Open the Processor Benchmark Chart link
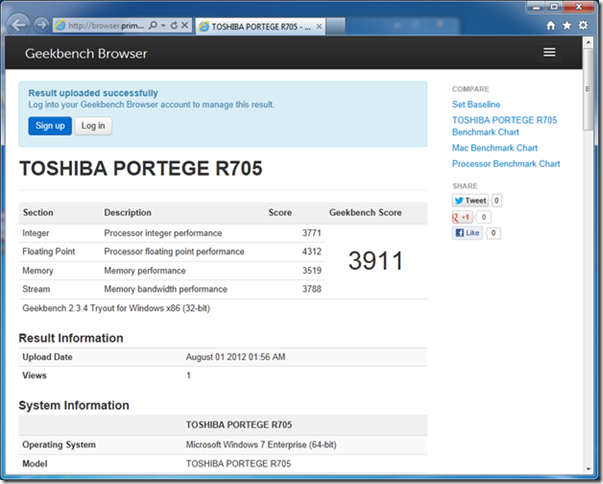The image size is (603, 484). point(506,164)
